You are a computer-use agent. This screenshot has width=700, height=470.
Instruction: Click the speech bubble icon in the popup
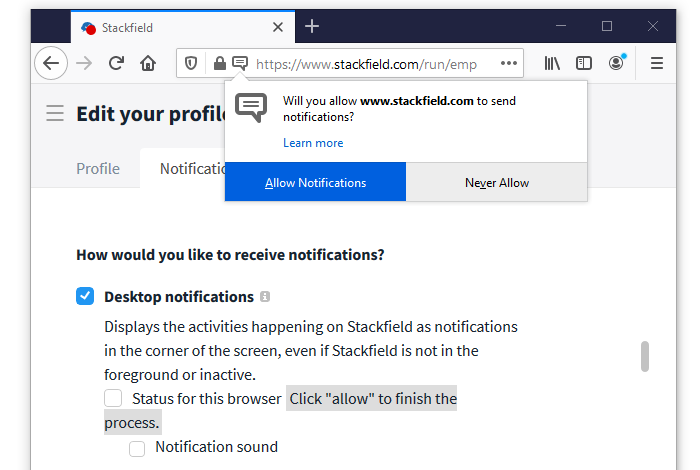[251, 108]
